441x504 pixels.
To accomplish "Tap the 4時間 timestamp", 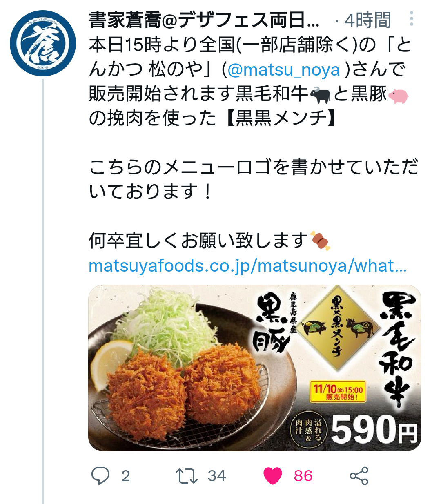I will coord(368,20).
